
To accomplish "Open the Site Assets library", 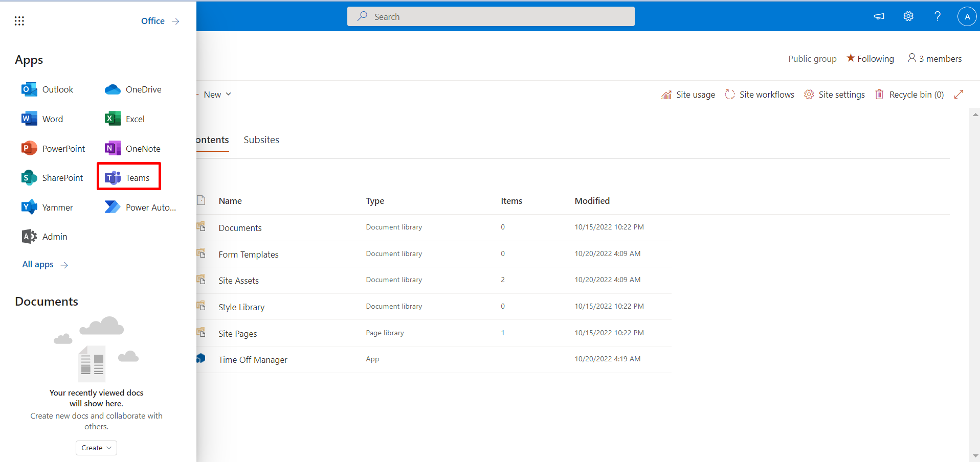I will tap(238, 281).
